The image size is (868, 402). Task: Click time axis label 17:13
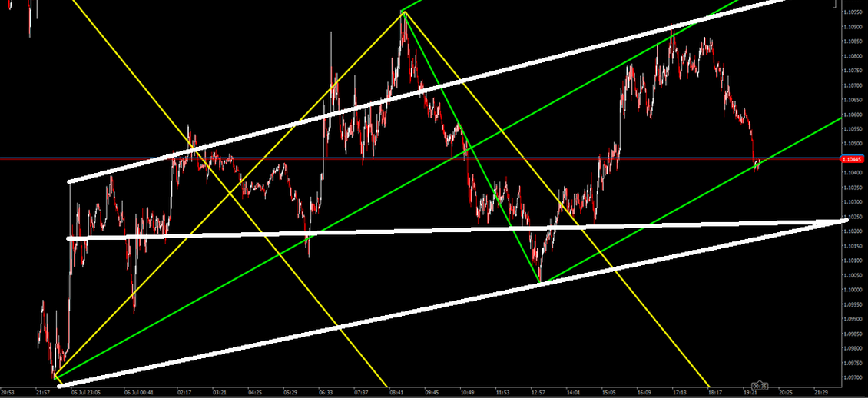(x=680, y=392)
